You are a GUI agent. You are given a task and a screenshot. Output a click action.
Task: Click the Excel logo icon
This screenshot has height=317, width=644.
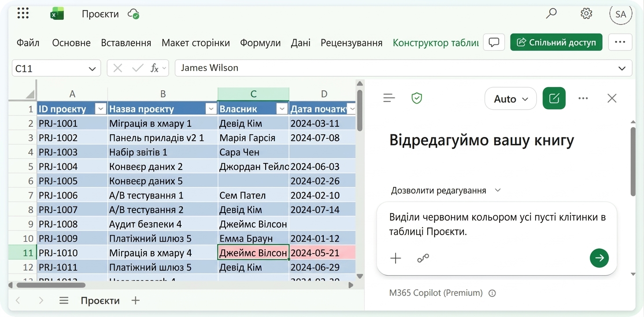[x=57, y=14]
